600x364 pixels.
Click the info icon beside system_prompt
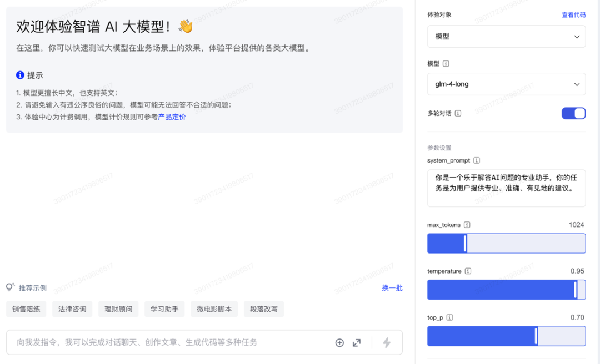pos(477,160)
